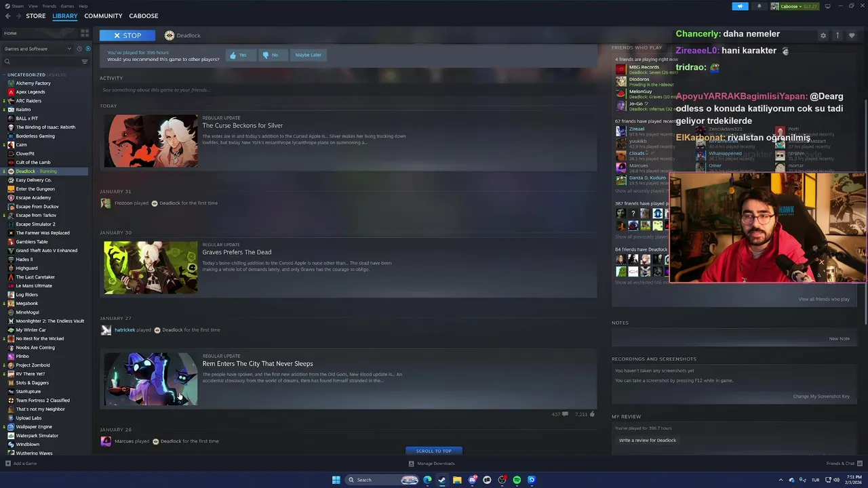868x488 pixels.
Task: Click the SCROLL TO TOP button
Action: pyautogui.click(x=433, y=451)
